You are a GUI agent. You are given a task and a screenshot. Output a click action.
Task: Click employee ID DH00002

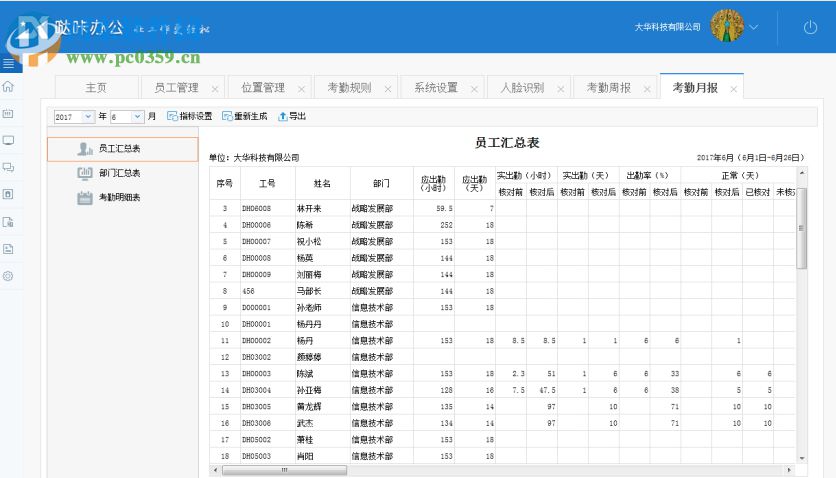[x=256, y=341]
